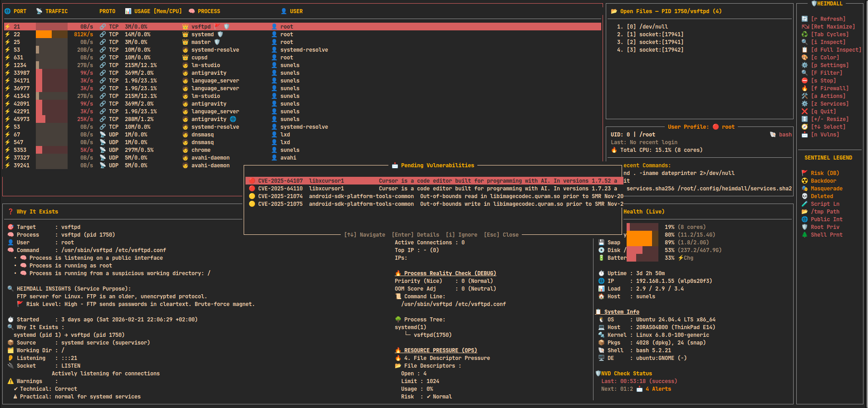Screen dimensions: 868x408
Task: Click the [↑↓ Select] command
Action: (828, 127)
